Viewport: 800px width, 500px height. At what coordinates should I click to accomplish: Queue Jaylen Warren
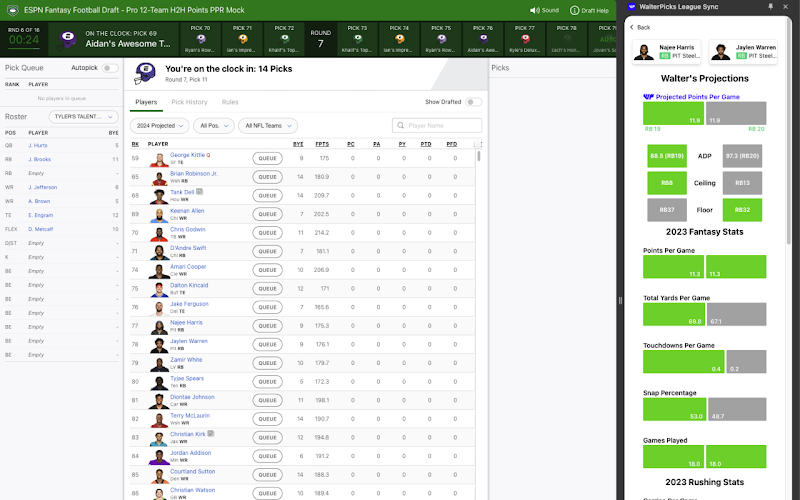click(x=267, y=344)
